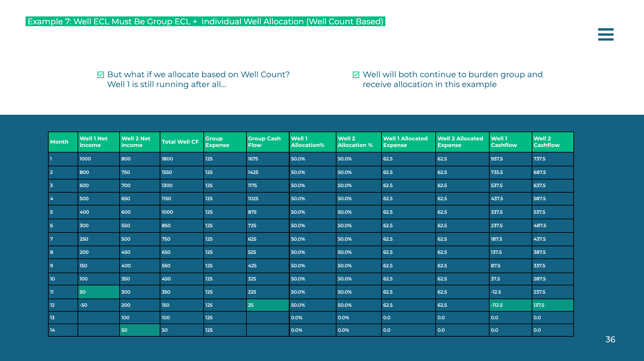
Task: Click checkbox beside 'But what if we allocate'
Action: 101,75
